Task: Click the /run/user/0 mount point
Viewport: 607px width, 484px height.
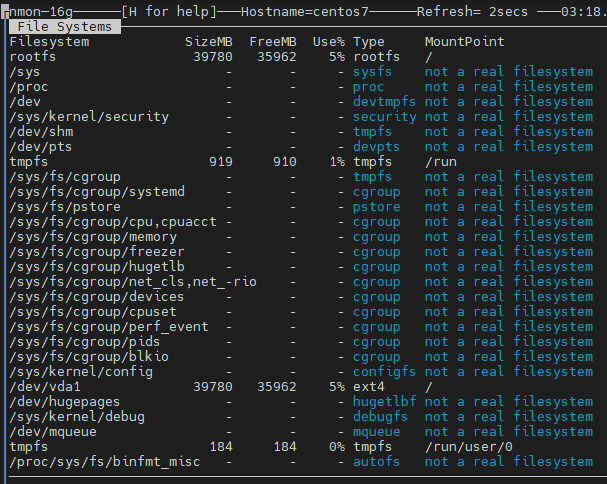Action: pos(468,447)
